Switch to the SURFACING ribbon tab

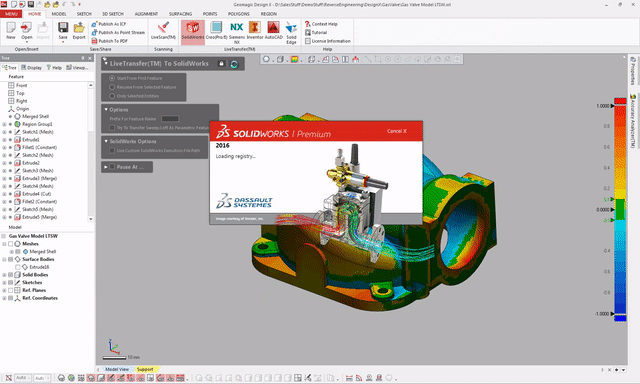point(180,14)
